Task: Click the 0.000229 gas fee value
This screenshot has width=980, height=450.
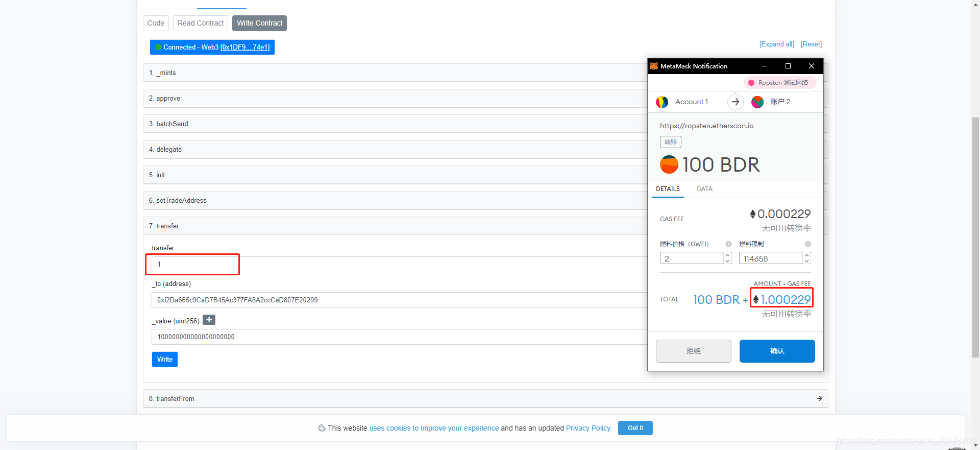Action: point(784,214)
